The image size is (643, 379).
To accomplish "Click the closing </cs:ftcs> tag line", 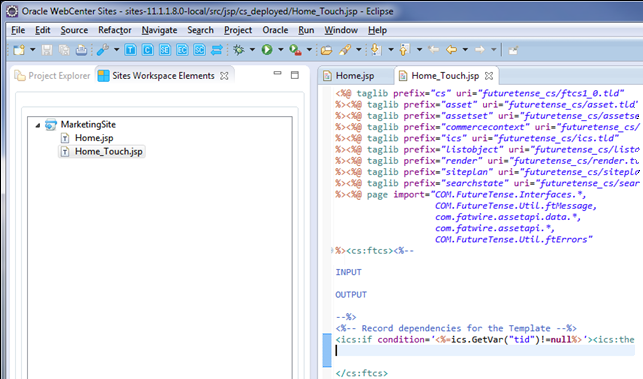I will [362, 373].
